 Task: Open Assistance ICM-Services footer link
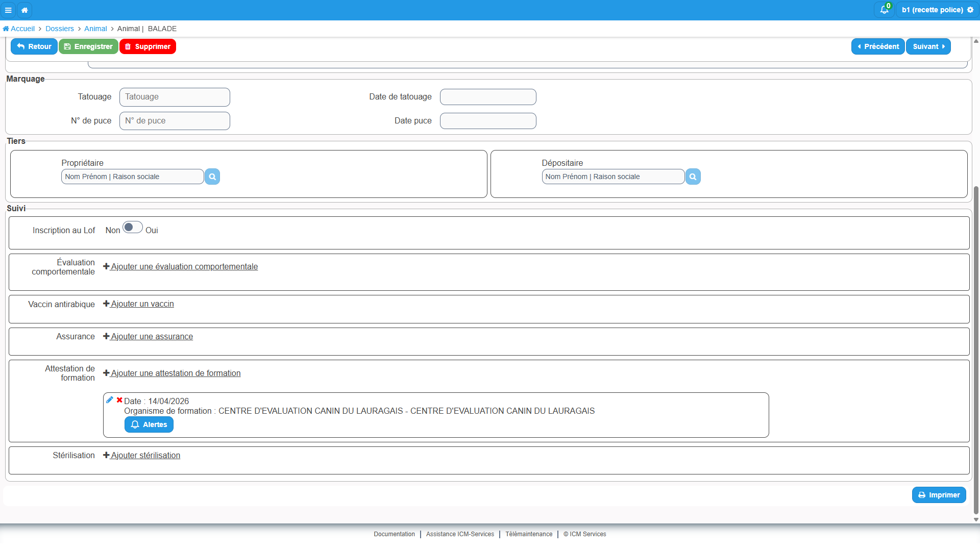[x=460, y=534]
